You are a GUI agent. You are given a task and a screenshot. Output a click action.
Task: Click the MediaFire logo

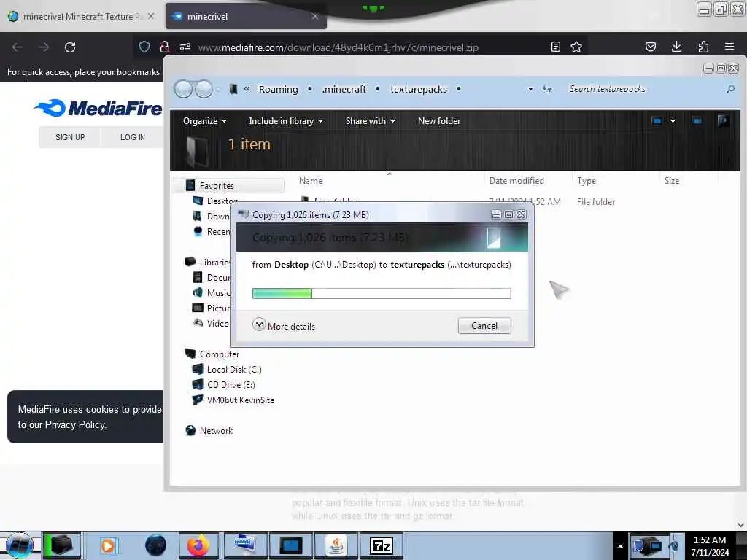tap(98, 108)
